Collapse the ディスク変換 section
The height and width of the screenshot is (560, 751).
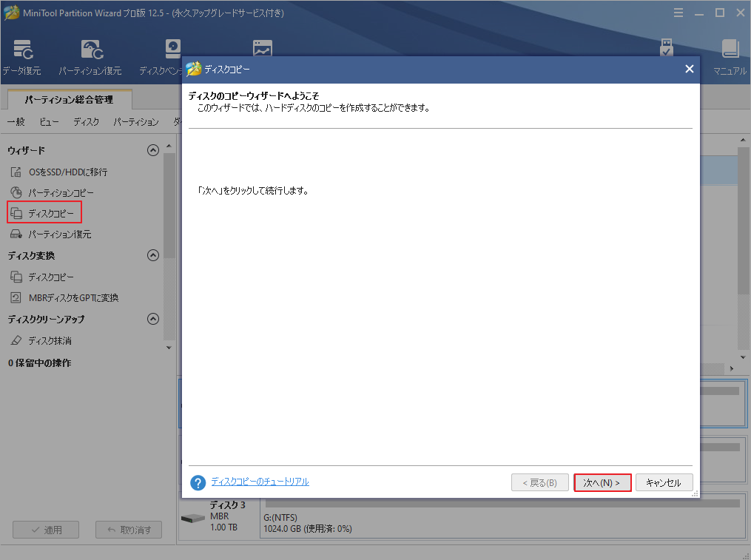(x=153, y=255)
